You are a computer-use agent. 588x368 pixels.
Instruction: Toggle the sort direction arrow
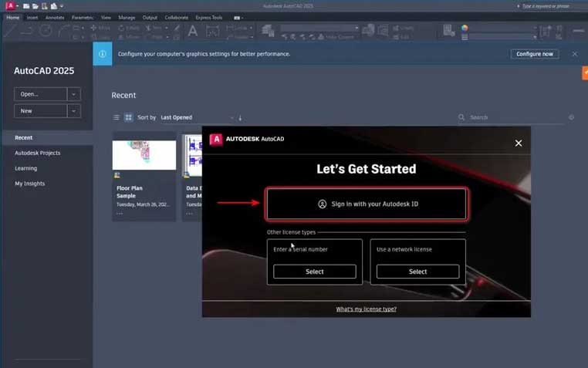point(241,118)
